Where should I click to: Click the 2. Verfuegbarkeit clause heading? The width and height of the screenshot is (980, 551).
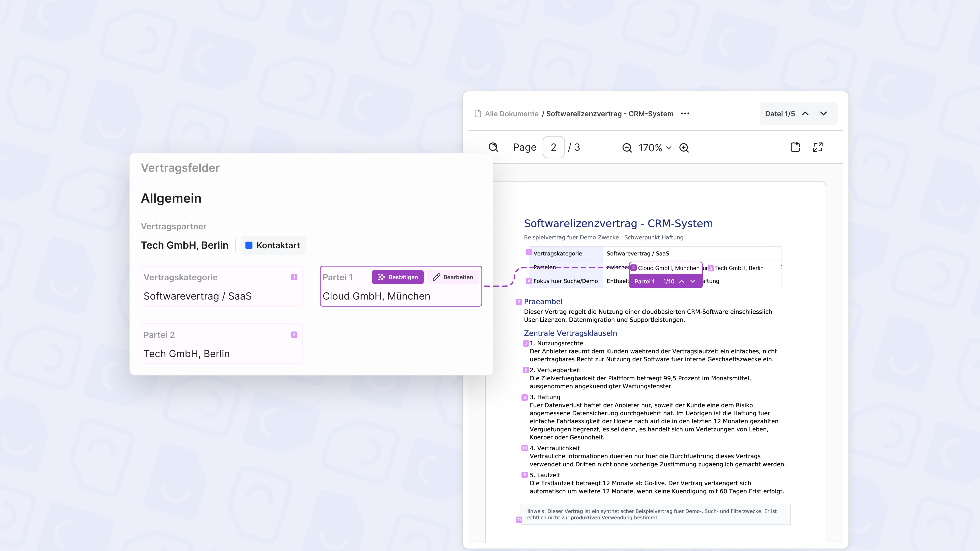(555, 370)
